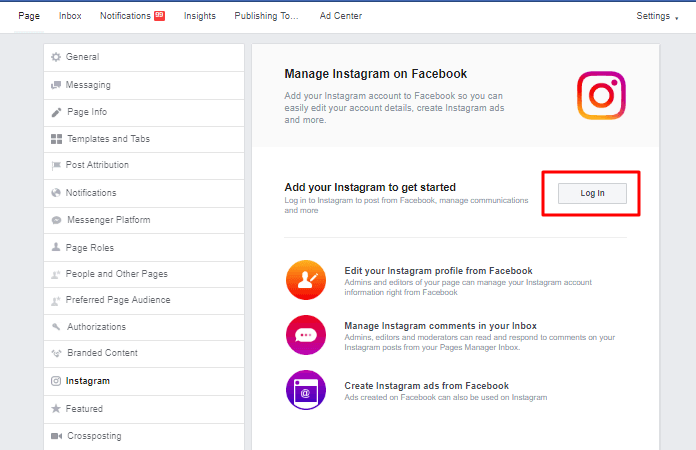This screenshot has width=696, height=450.
Task: Open Messenger Platform settings
Action: click(144, 220)
